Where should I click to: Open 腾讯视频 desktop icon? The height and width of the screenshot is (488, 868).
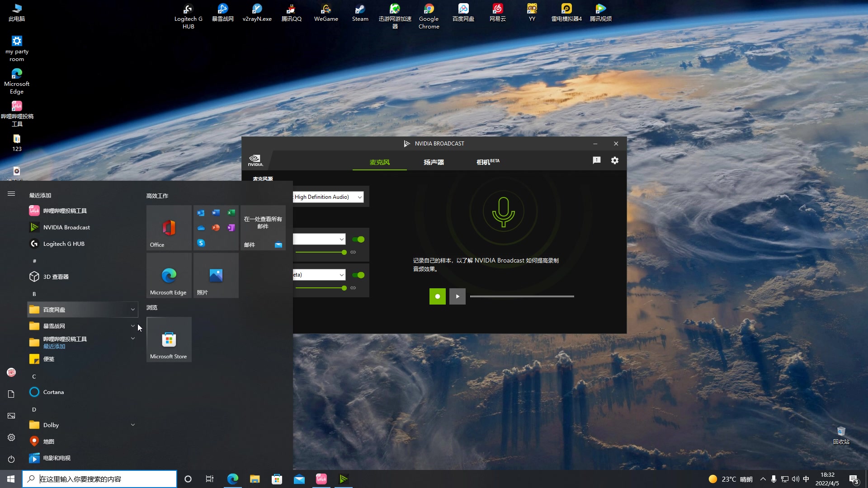coord(600,13)
